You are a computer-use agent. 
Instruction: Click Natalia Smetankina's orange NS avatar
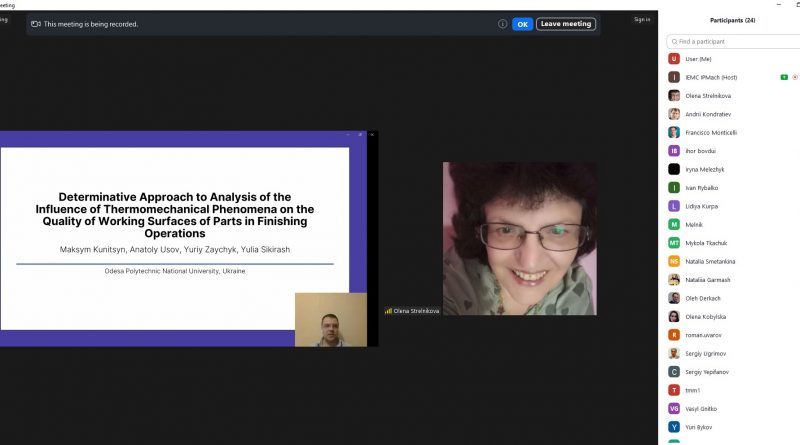coord(674,261)
